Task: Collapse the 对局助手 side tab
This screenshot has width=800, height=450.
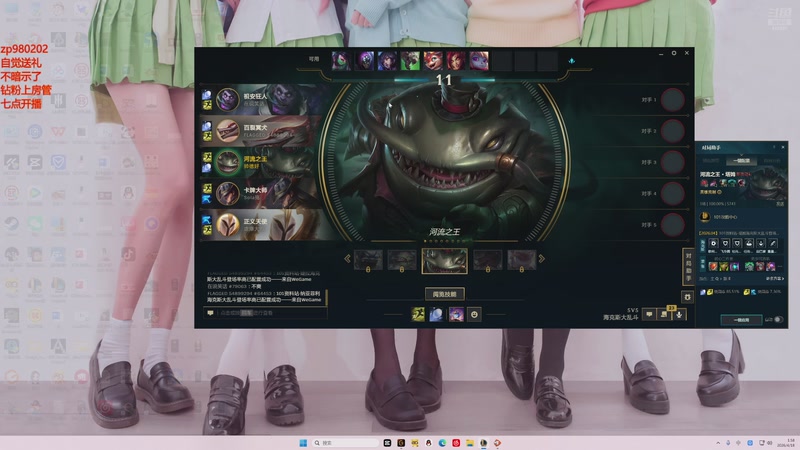Action: [688, 267]
